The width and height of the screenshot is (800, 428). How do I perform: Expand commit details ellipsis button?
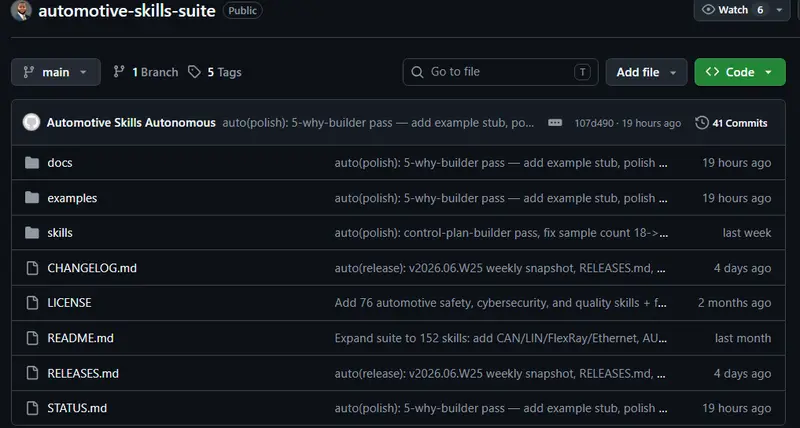point(555,122)
